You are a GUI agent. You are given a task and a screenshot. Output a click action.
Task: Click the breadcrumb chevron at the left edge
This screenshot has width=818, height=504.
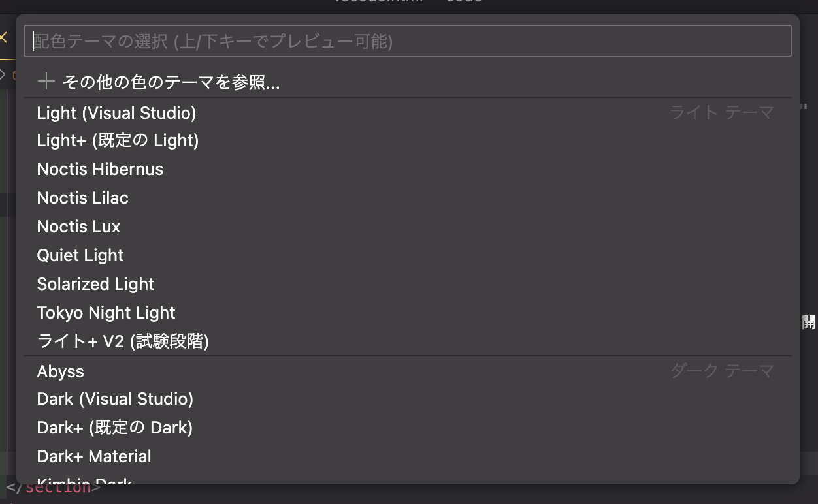tap(3, 74)
